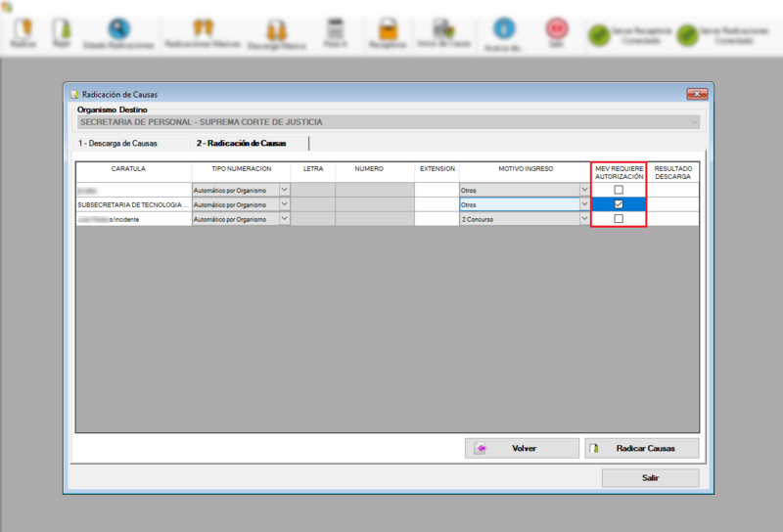
Task: Select the s/incidente caratula cell
Action: click(134, 219)
